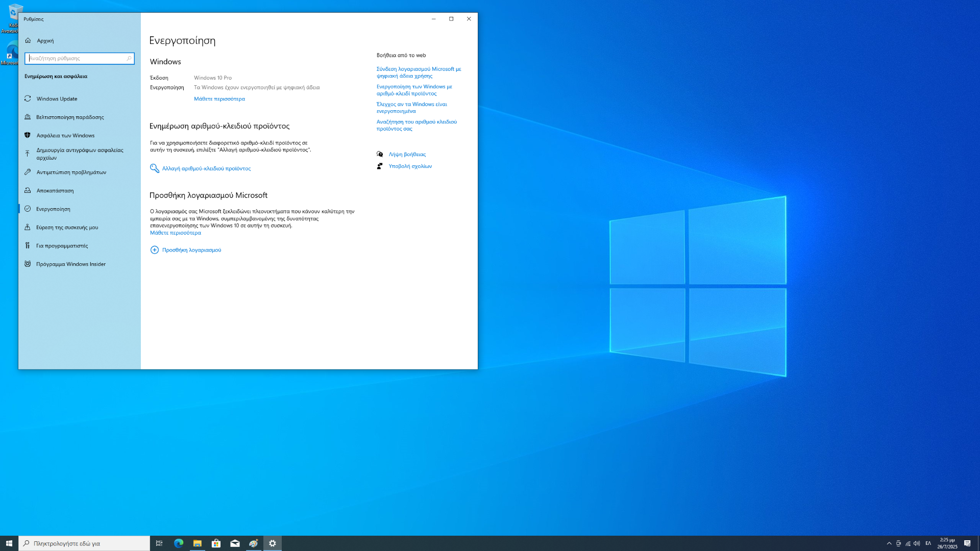Screen dimensions: 980x551
Task: Click the Settings gear on taskbar
Action: (273, 543)
